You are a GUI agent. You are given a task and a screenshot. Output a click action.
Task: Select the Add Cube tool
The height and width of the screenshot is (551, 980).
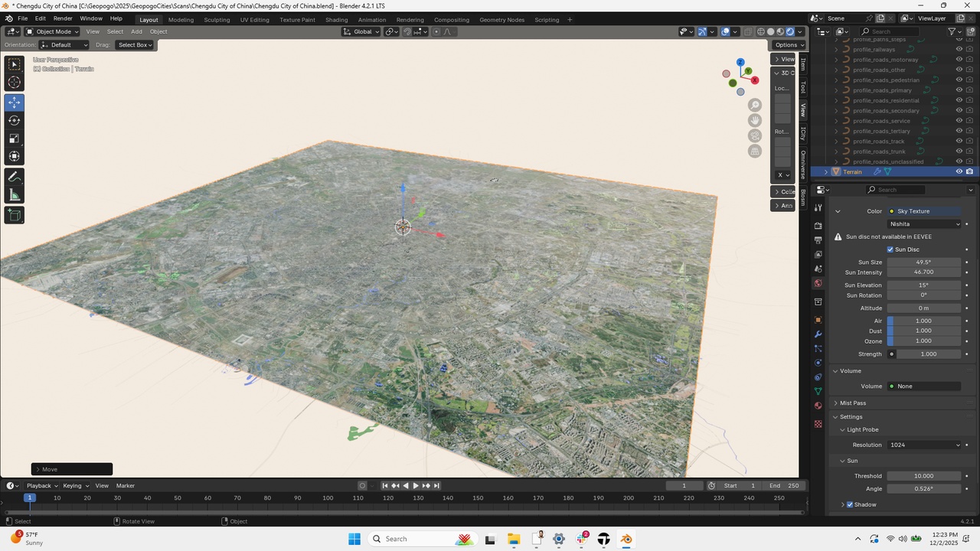(x=15, y=215)
